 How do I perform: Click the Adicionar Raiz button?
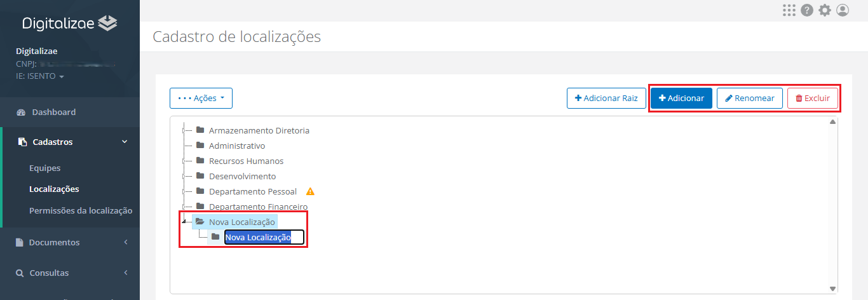606,99
